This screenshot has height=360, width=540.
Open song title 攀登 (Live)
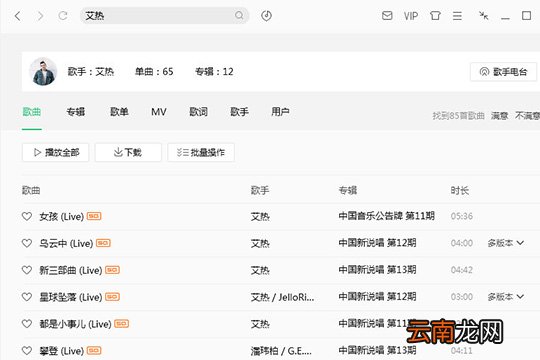[x=62, y=351]
